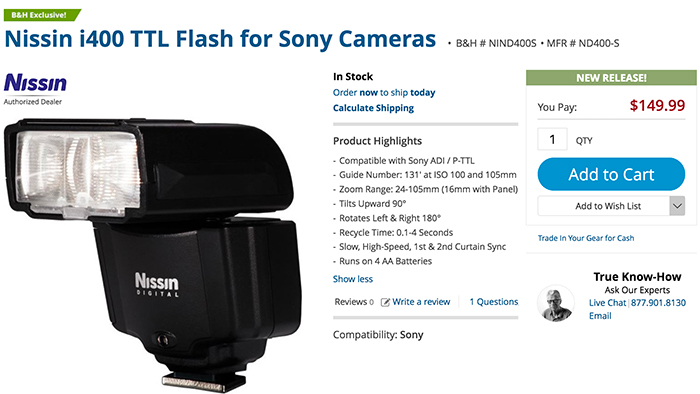Click the expert's portrait photo

point(555,303)
